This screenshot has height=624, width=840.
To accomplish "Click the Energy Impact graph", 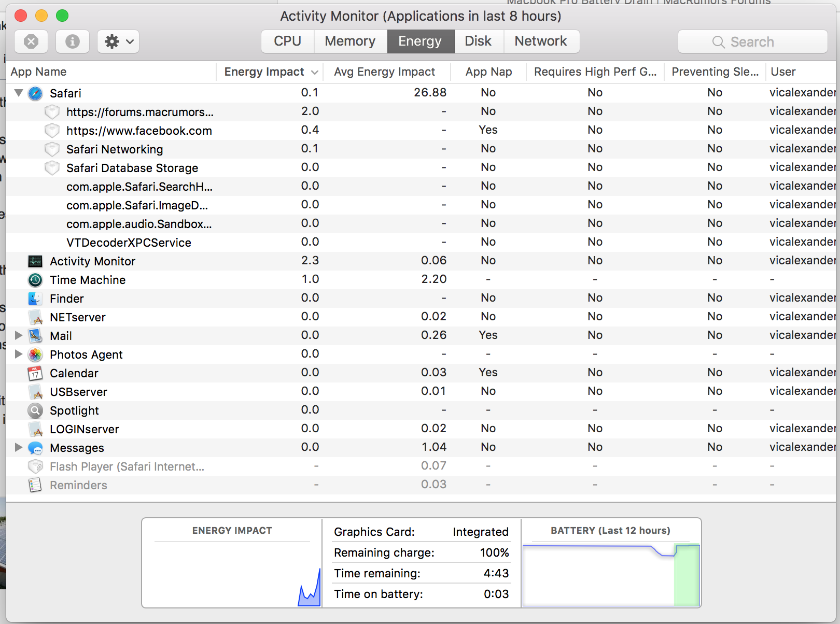I will click(x=232, y=575).
